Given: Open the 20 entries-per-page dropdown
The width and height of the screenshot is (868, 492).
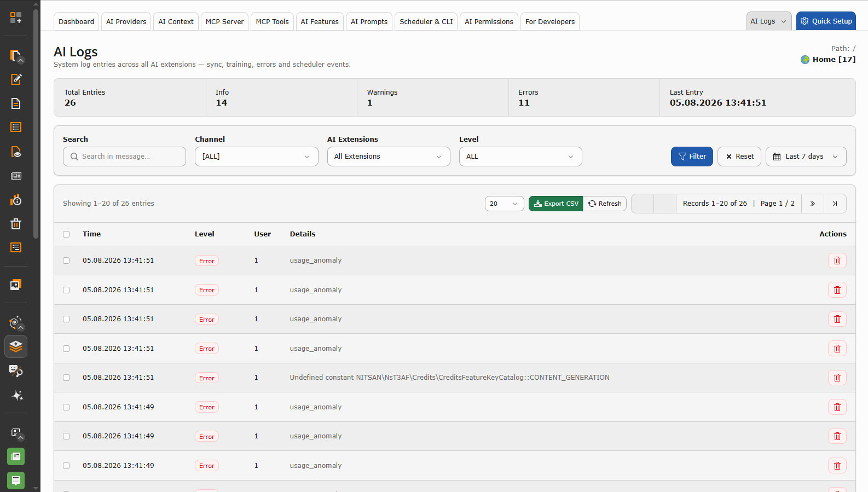Looking at the screenshot, I should coord(504,204).
